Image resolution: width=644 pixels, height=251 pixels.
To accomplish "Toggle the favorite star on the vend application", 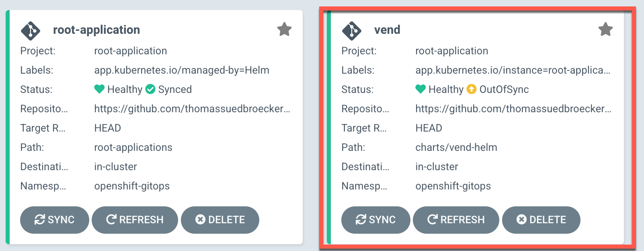I will coord(605,29).
